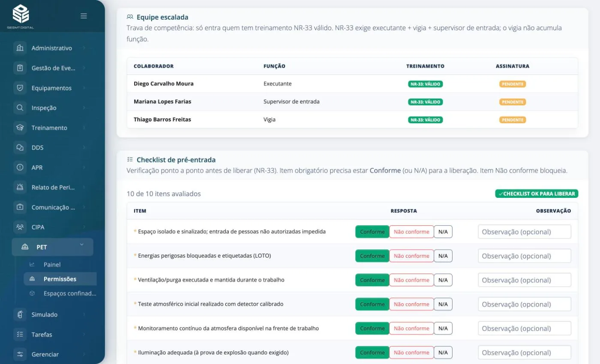Mark Ventilação/purga item as Conforme
Viewport: 600px width, 364px height.
click(x=372, y=280)
